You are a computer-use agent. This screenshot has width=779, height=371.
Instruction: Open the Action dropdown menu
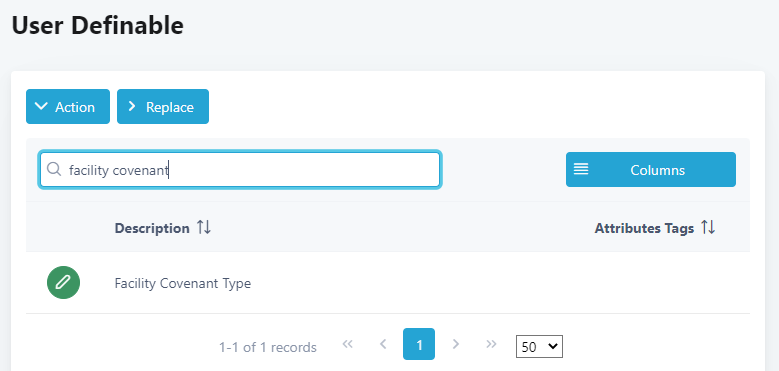click(x=68, y=106)
